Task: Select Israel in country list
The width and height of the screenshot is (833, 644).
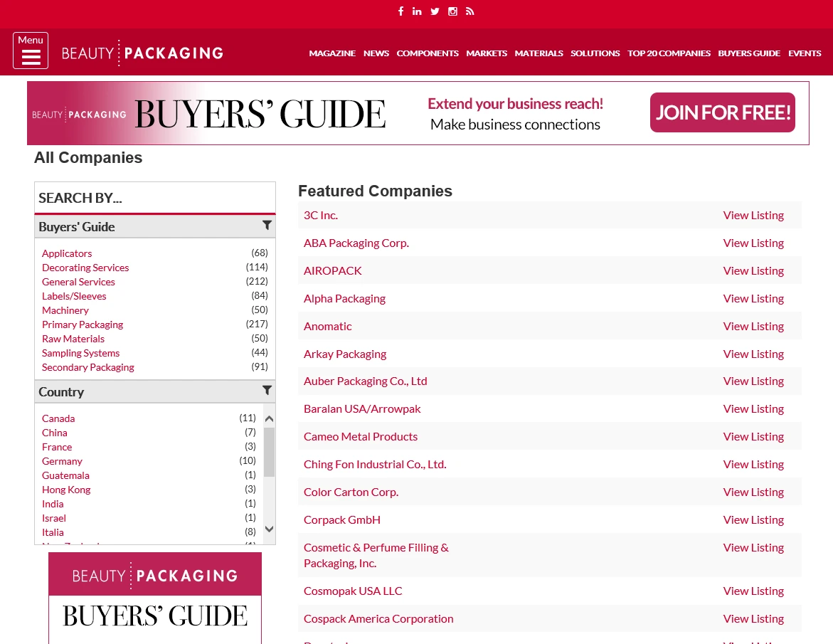Action: pos(54,519)
